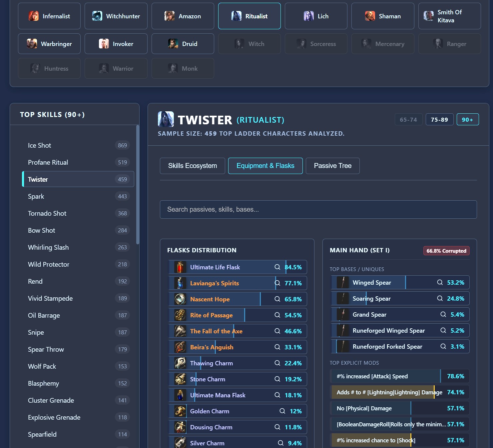The width and height of the screenshot is (493, 448).
Task: Click the magnifier on Runeforged Forked Spear
Action: pyautogui.click(x=443, y=346)
